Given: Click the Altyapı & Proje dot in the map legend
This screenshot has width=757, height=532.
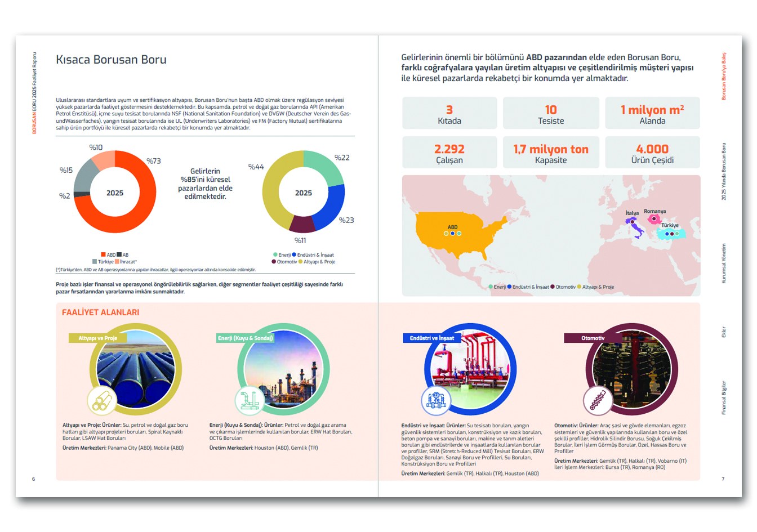Looking at the screenshot, I should click(579, 287).
